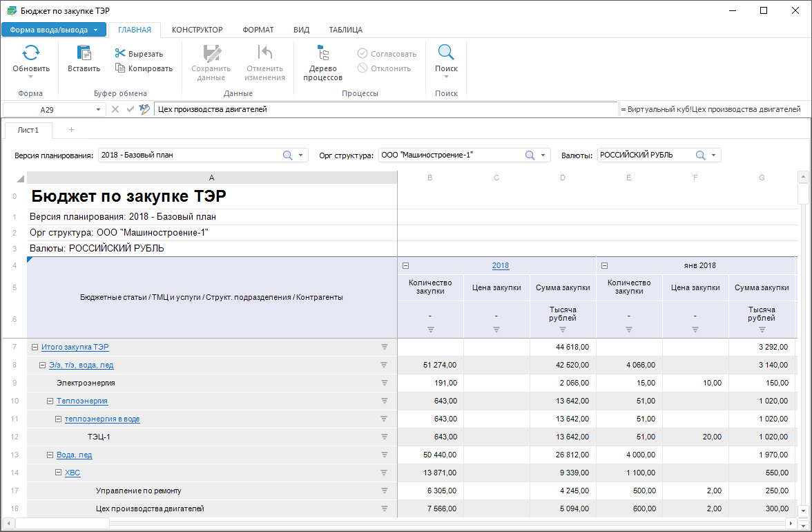Open the ФОРМАТ ribbon tab
Image resolution: width=812 pixels, height=532 pixels.
tap(258, 30)
